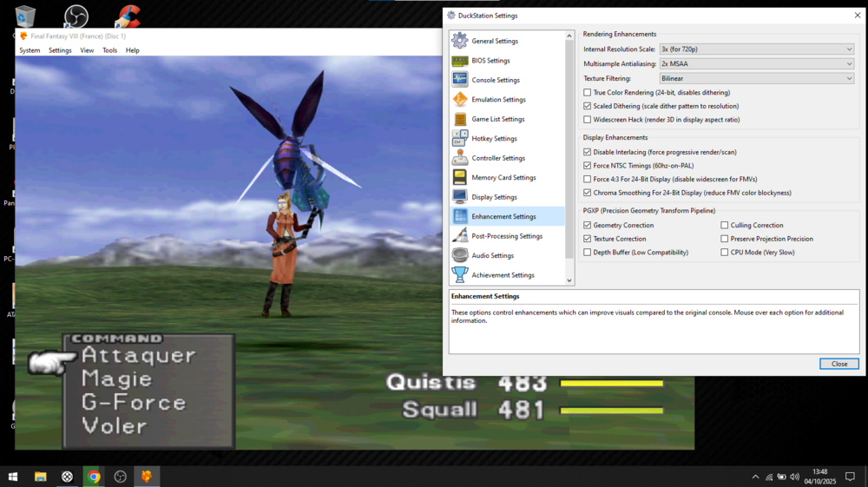Screen dimensions: 868x487
Task: Open the System menu
Action: click(x=30, y=50)
